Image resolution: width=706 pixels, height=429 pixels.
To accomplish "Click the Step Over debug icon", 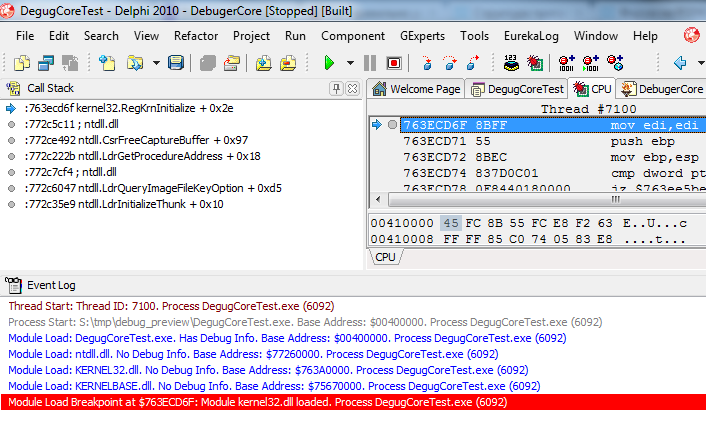I will [449, 63].
